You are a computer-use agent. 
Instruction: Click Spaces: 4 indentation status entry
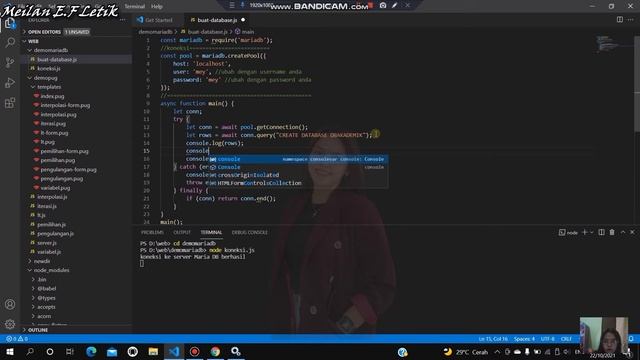point(524,339)
